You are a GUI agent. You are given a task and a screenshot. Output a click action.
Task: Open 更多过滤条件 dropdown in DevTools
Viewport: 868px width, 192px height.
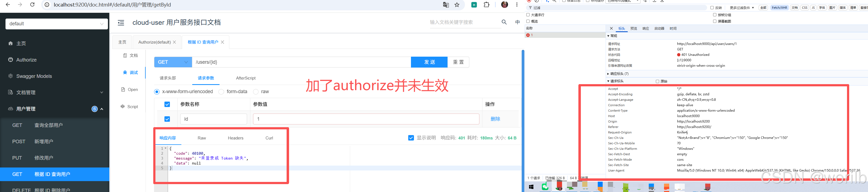[x=742, y=8]
